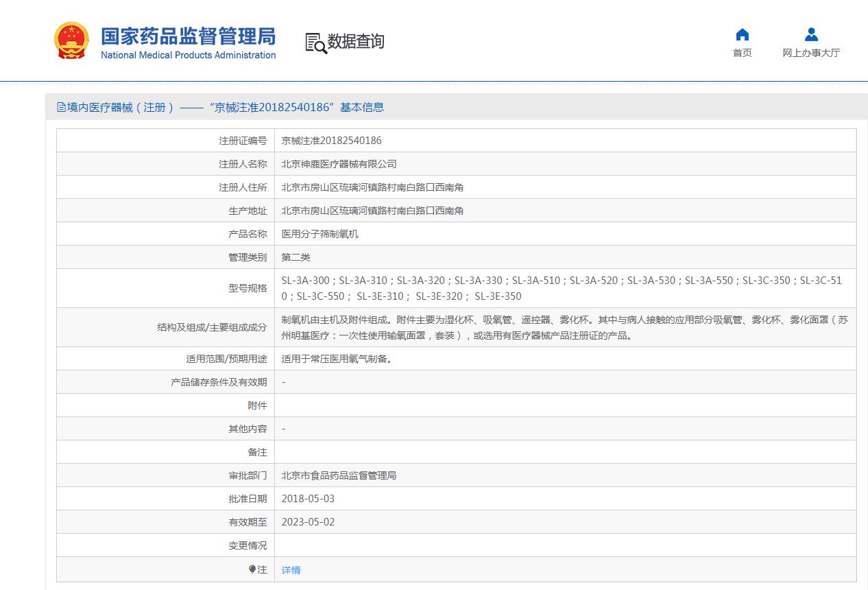868x590 pixels.
Task: Click the lightbulb icon beside 注
Action: [x=252, y=569]
